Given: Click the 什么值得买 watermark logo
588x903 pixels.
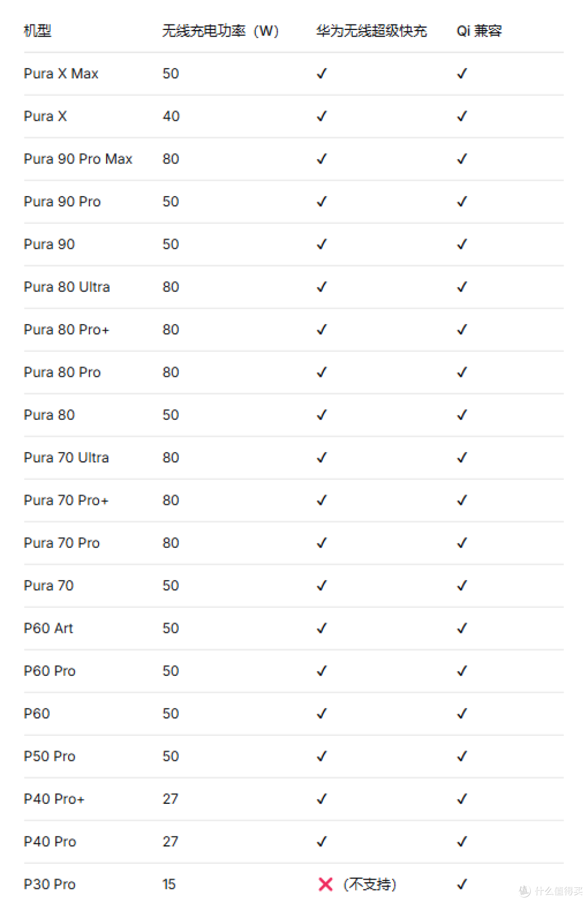Looking at the screenshot, I should click(550, 890).
